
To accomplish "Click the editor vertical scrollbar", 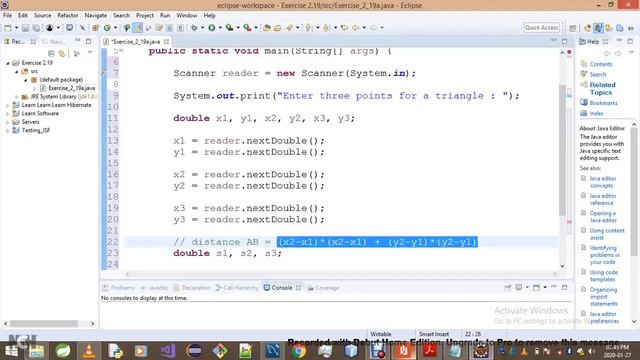I will pos(562,150).
